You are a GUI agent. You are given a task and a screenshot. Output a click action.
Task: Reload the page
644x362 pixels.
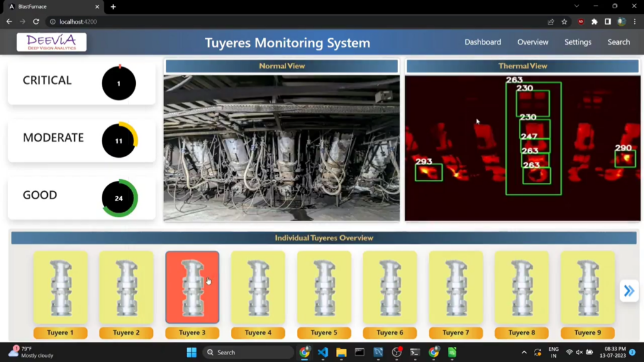pos(36,21)
